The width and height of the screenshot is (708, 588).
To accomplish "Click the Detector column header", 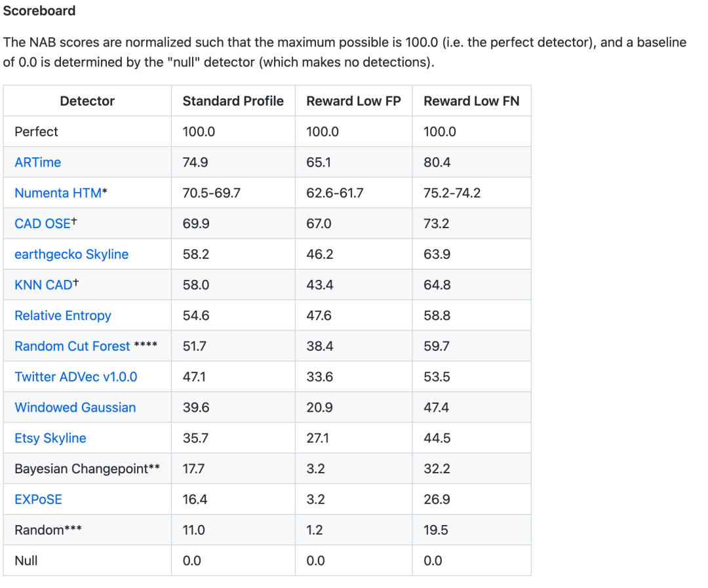I will coord(87,101).
